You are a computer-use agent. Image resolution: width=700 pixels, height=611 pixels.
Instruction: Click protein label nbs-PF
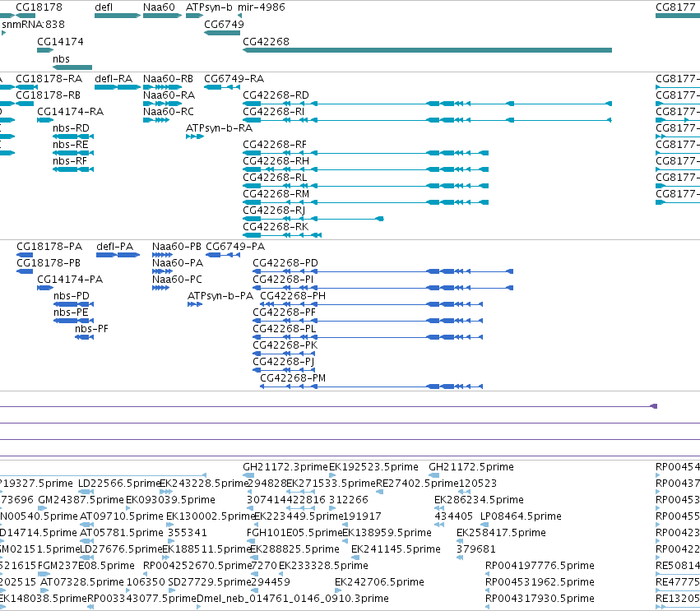pos(91,329)
